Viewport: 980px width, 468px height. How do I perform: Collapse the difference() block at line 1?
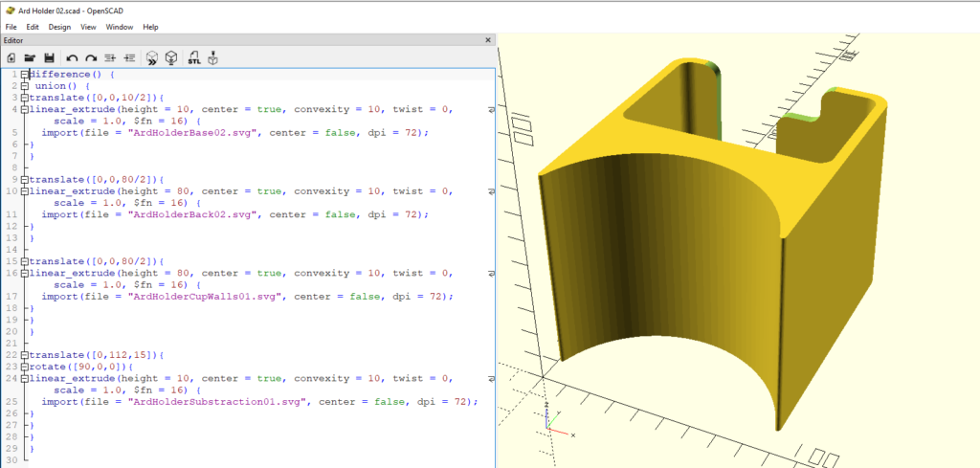point(25,75)
